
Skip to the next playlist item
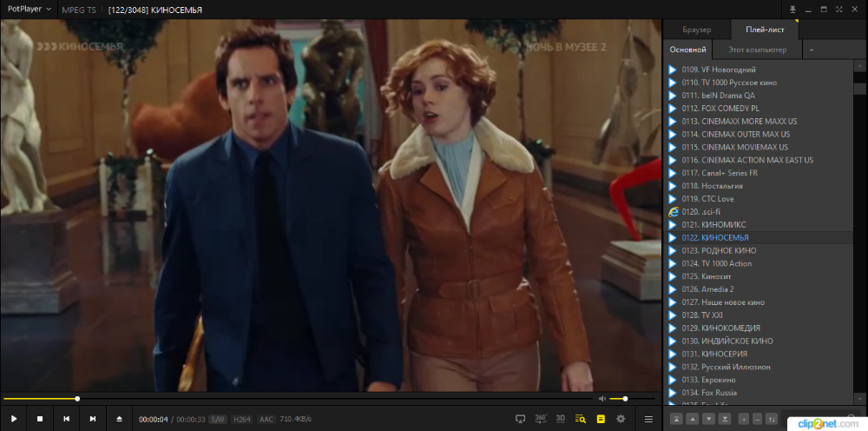[93, 419]
